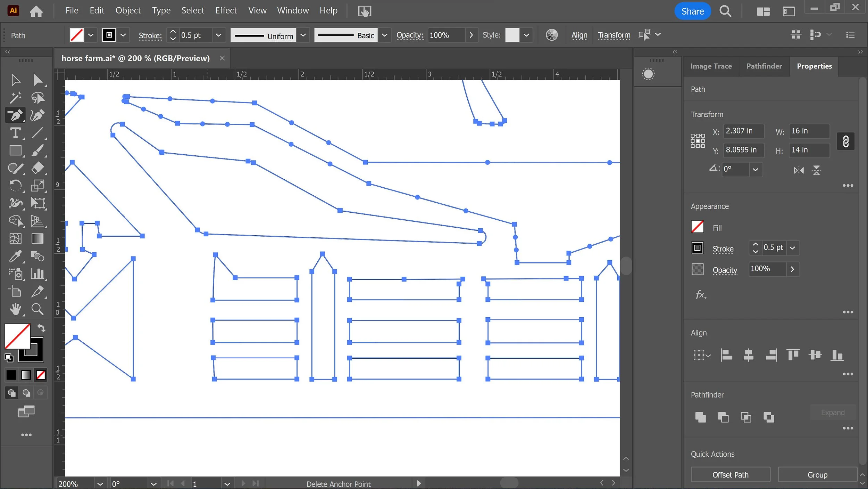
Task: Open the Effect menu
Action: [226, 11]
